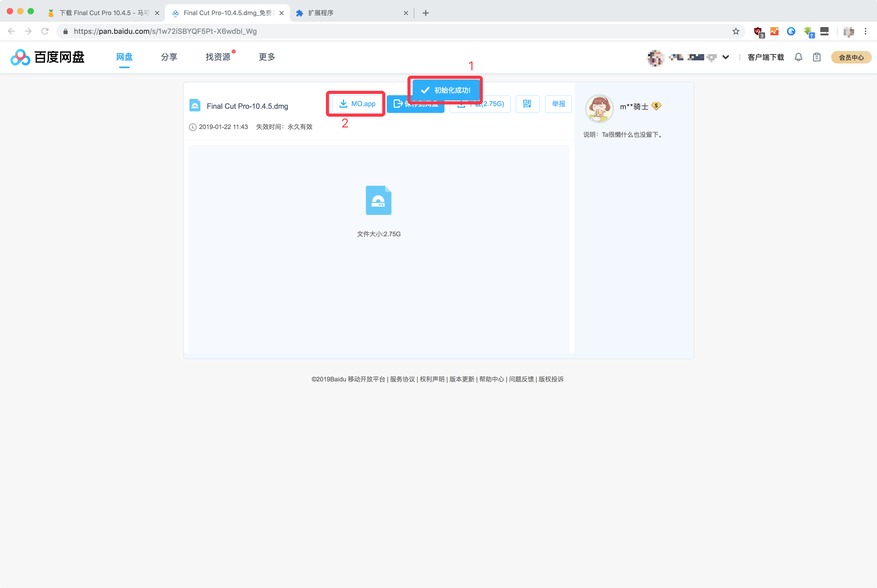
Task: Show the QR code button
Action: (528, 104)
